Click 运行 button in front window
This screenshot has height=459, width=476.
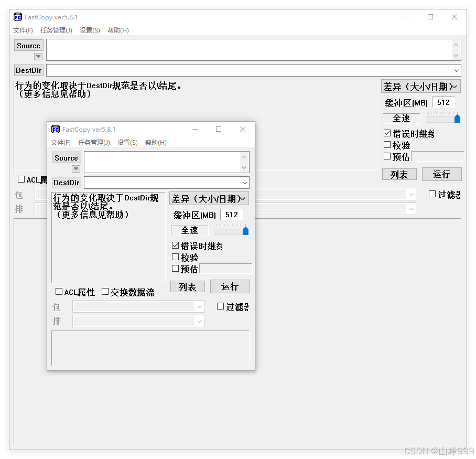(x=230, y=286)
